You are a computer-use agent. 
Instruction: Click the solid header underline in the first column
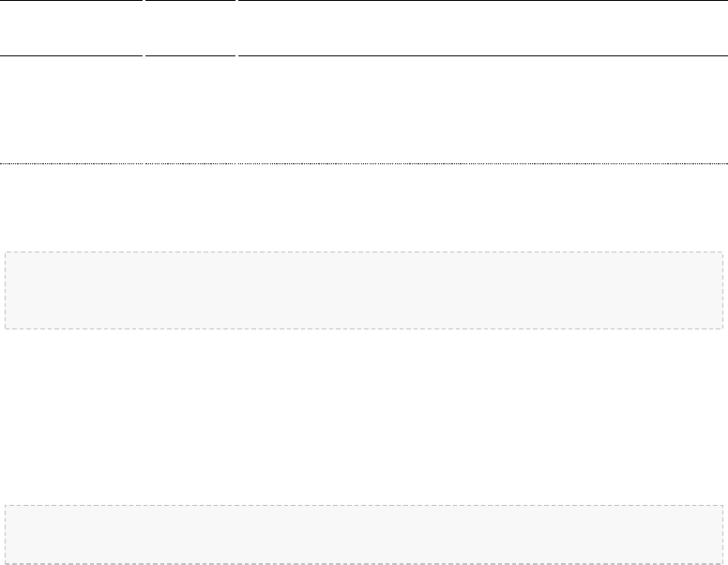71,55
